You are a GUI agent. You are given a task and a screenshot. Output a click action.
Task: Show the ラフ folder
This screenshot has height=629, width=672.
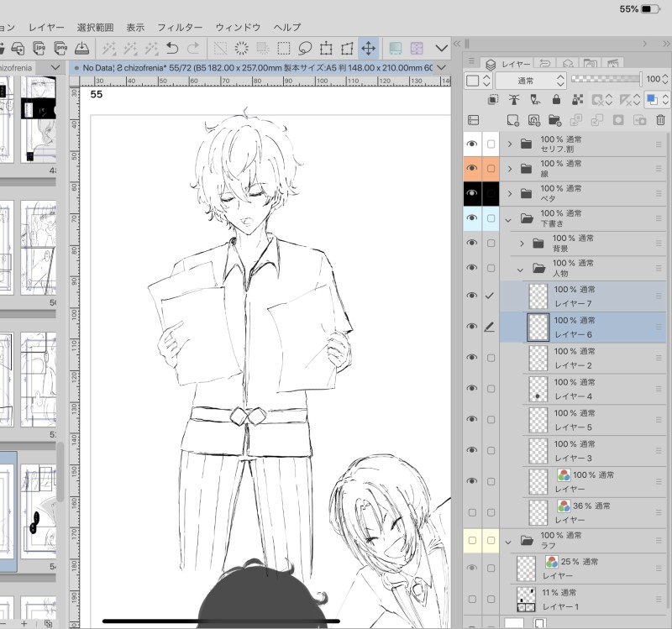(x=472, y=540)
